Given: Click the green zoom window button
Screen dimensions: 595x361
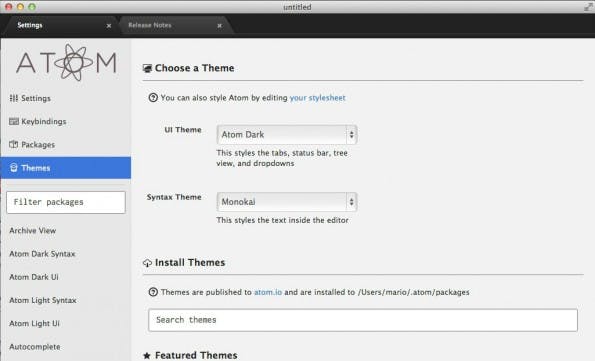Looking at the screenshot, I should (32, 7).
